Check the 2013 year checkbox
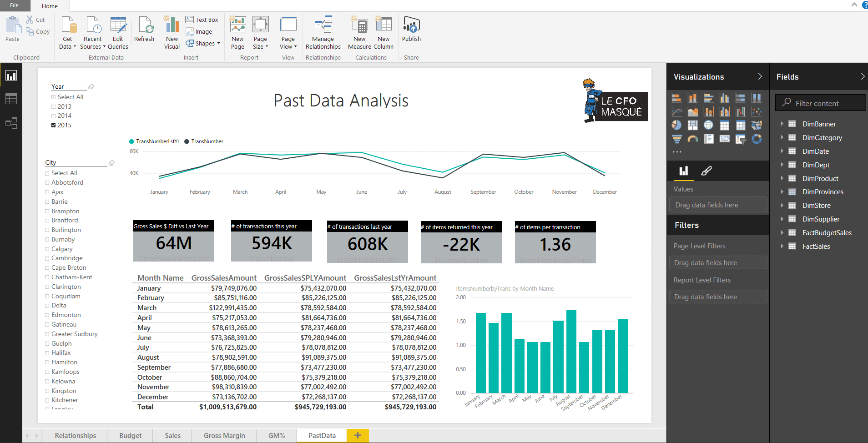This screenshot has height=443, width=868. [54, 107]
